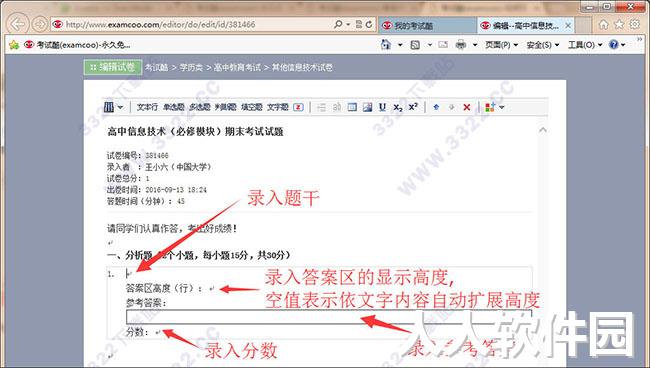Insert a 单选题 single-choice question

click(174, 107)
